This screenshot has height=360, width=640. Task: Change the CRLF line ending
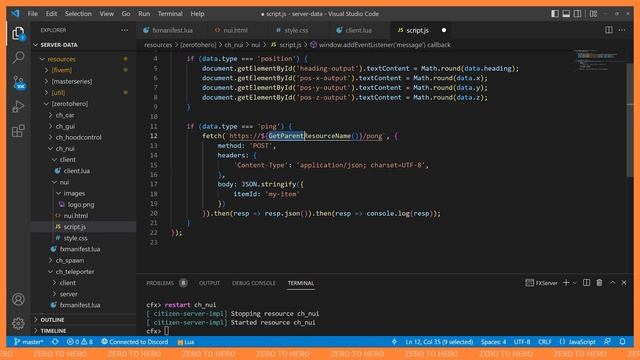tap(544, 342)
